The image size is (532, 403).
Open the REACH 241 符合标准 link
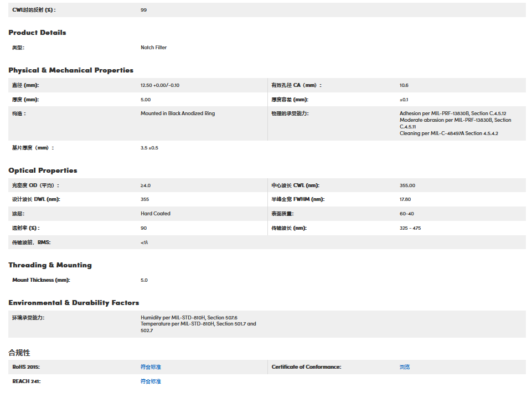(151, 381)
